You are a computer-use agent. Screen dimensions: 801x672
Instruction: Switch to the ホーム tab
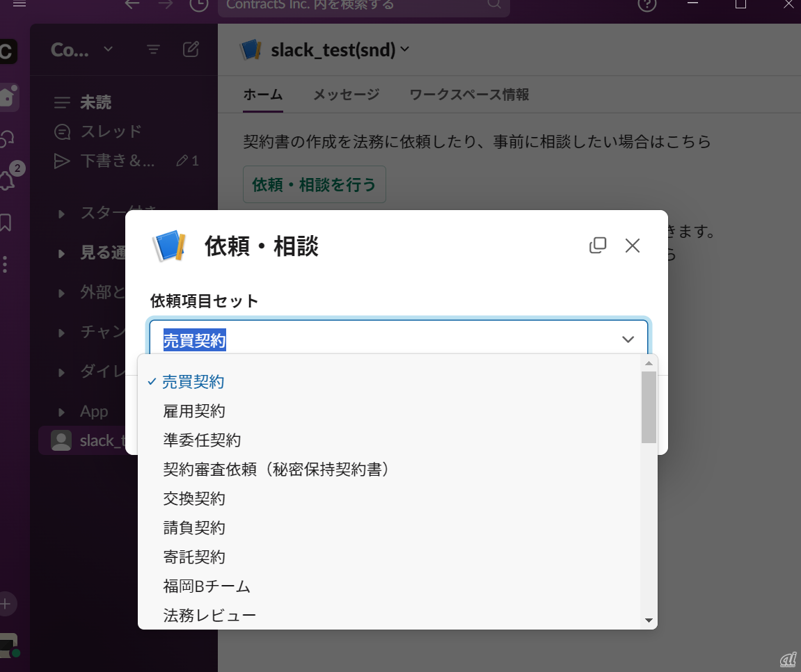coord(262,95)
